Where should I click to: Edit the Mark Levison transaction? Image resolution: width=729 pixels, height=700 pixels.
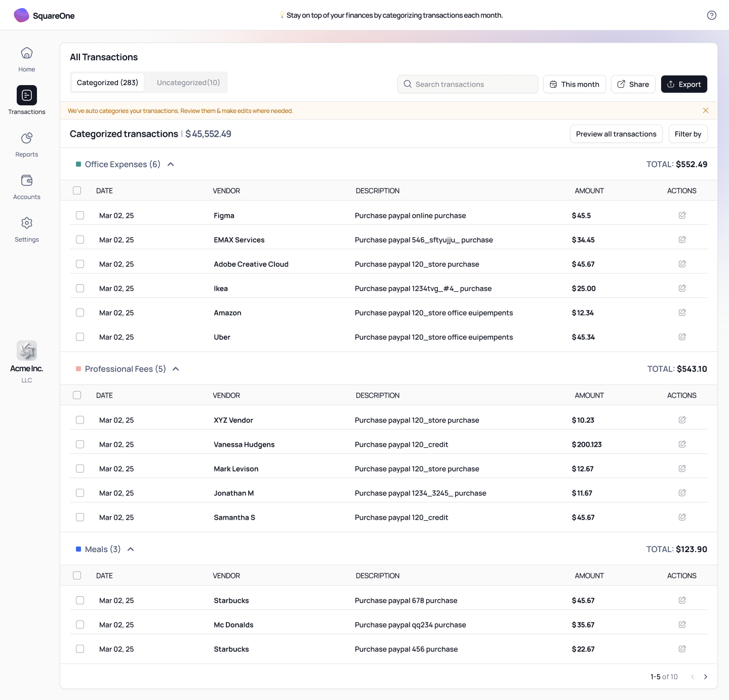[682, 469]
